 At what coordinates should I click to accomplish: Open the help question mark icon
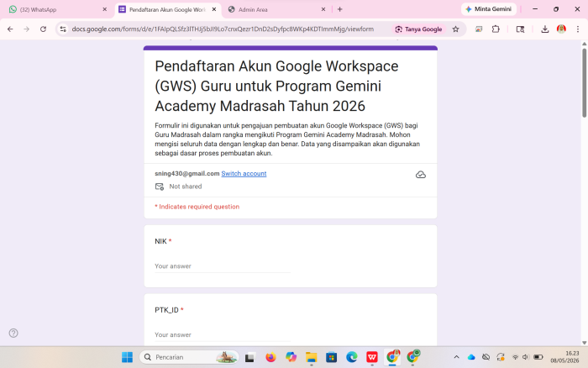[13, 333]
